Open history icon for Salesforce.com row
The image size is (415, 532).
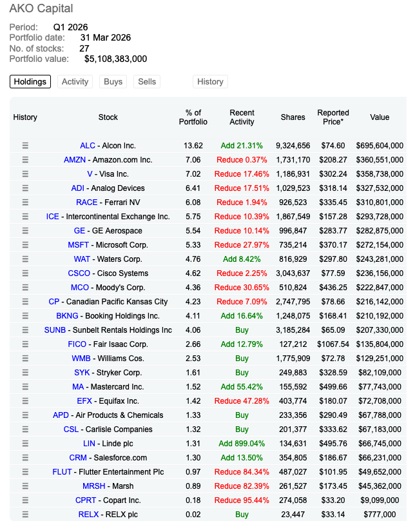25,458
